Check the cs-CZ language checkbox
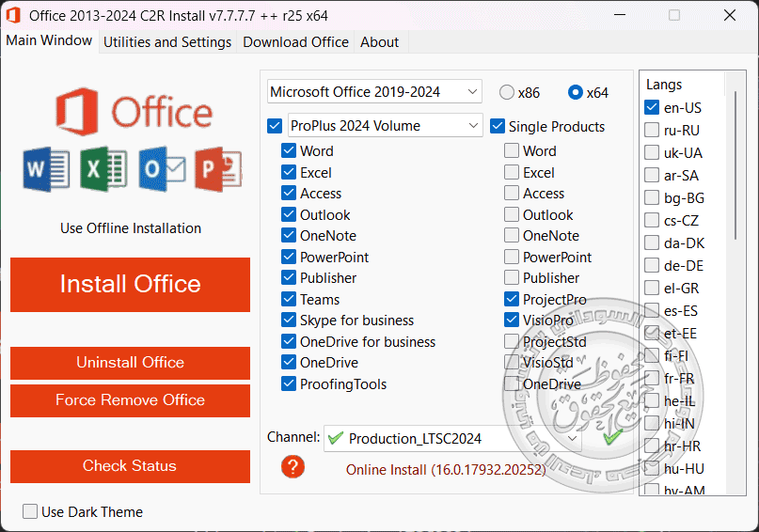 652,220
